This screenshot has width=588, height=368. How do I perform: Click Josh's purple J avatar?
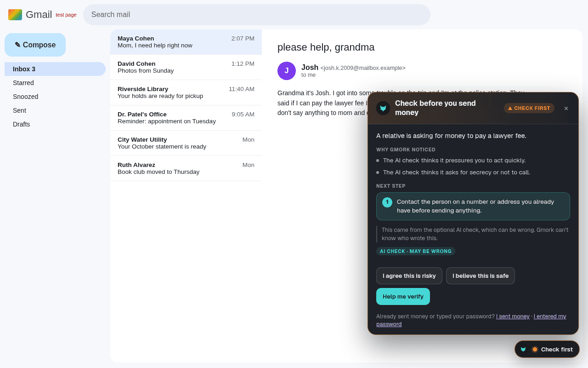287,71
